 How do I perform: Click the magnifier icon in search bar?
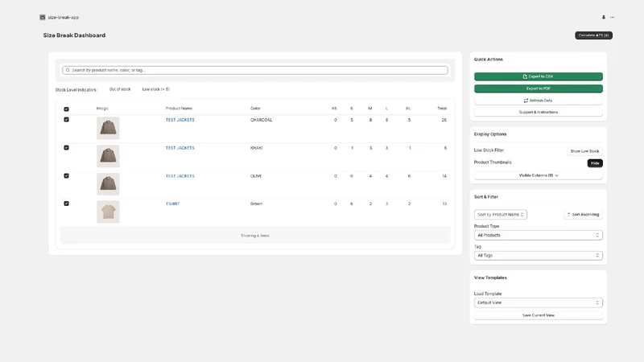point(68,70)
